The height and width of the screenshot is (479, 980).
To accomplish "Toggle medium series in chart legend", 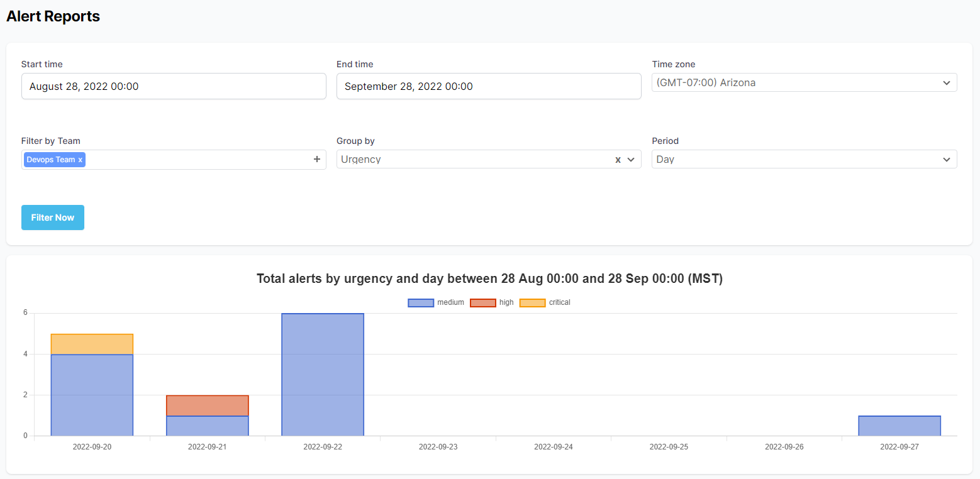I will (x=436, y=302).
